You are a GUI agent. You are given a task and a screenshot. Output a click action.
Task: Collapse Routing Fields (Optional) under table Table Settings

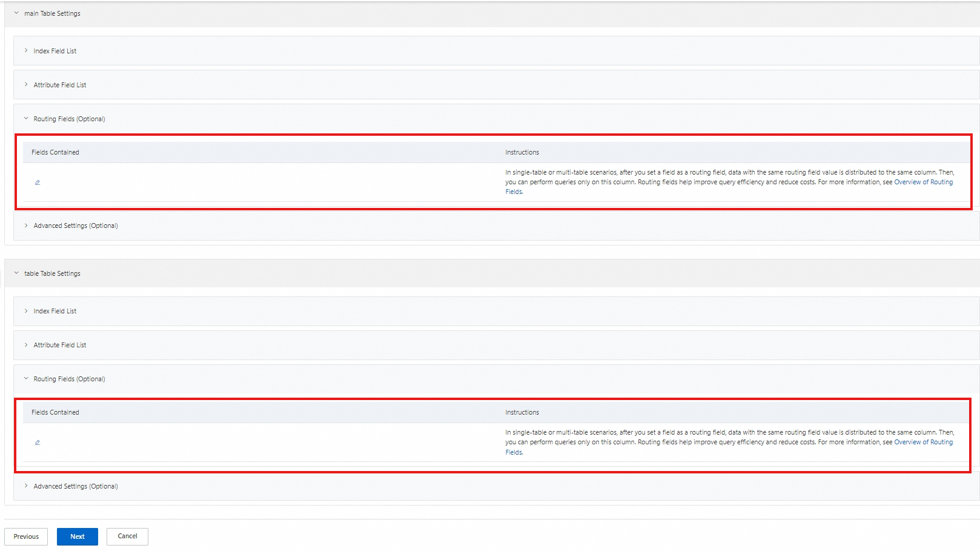(26, 379)
